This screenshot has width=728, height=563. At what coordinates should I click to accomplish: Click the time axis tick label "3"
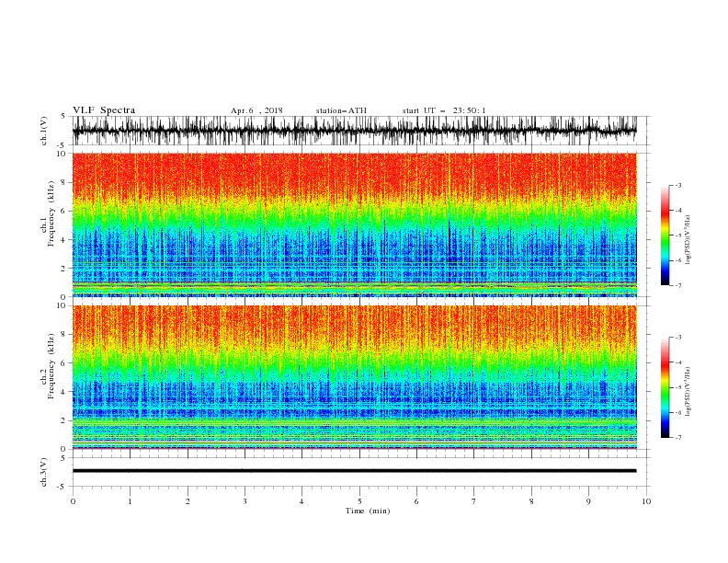click(x=245, y=501)
